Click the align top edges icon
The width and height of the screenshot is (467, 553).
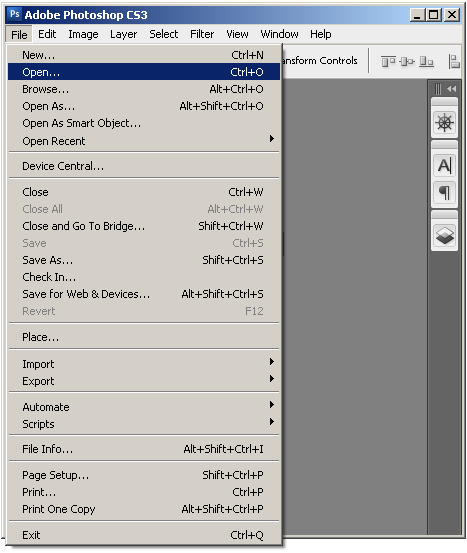[x=388, y=61]
